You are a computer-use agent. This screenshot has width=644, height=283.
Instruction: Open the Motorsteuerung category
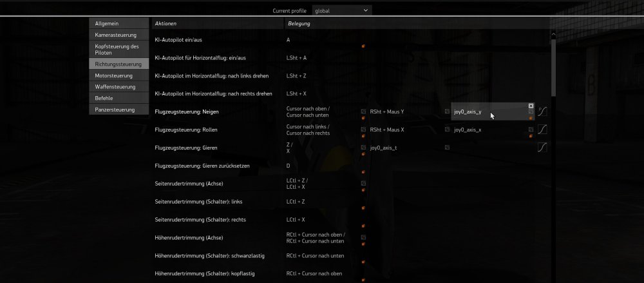click(x=118, y=75)
